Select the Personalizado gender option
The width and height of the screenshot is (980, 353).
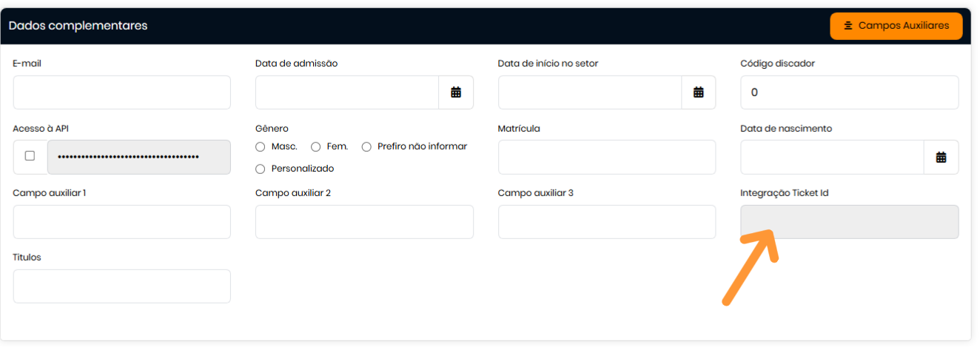pyautogui.click(x=260, y=169)
